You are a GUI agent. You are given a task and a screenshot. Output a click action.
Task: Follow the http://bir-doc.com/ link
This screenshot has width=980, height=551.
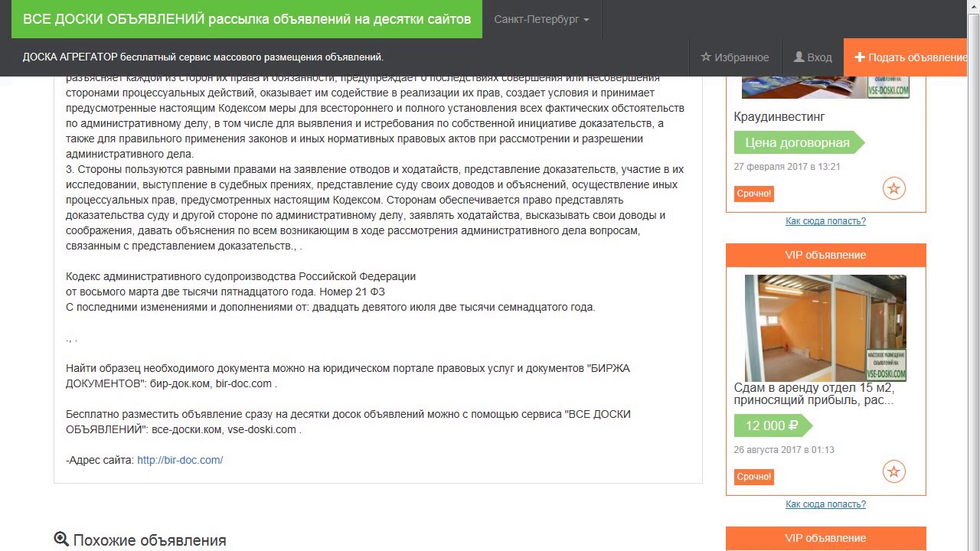[x=180, y=460]
